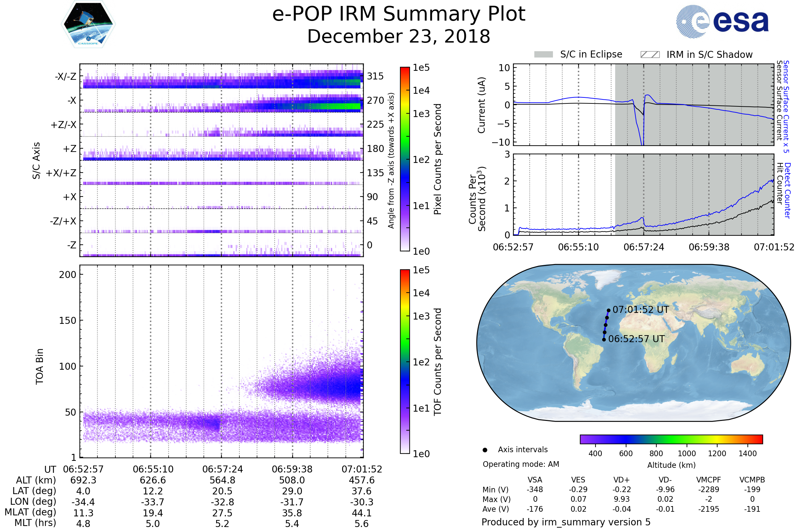
Task: Click the Detect Counter blue legend label
Action: (787, 191)
